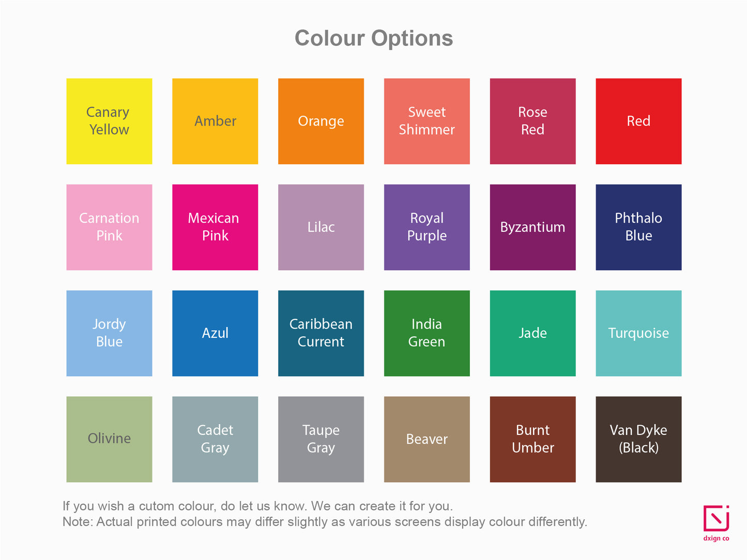
Task: Click the Azul colour swatch
Action: (215, 333)
